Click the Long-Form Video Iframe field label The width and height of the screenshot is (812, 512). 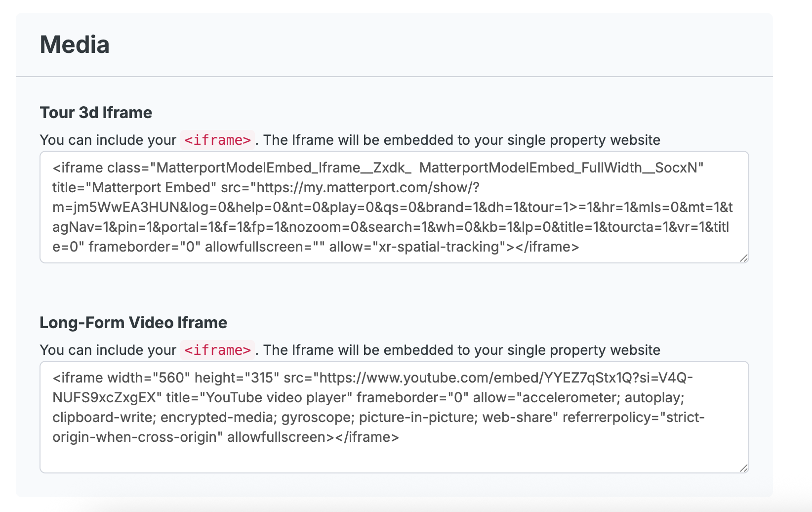[x=133, y=323]
